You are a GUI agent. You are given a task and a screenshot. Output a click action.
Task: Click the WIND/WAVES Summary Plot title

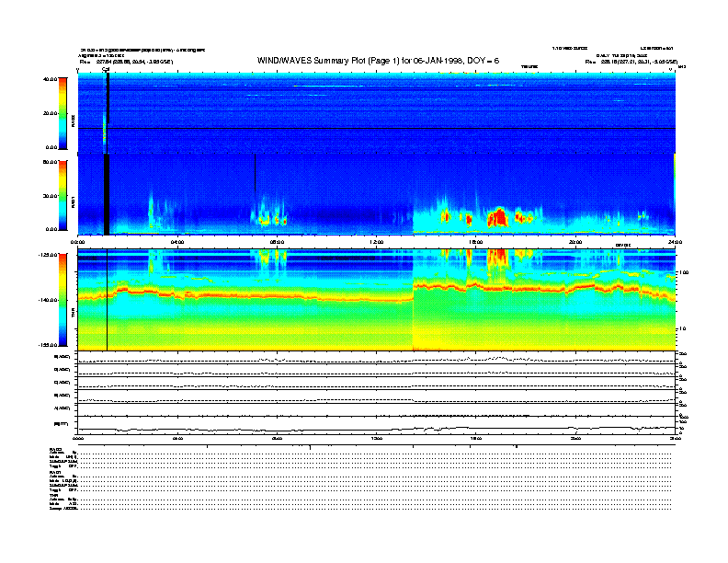(378, 61)
